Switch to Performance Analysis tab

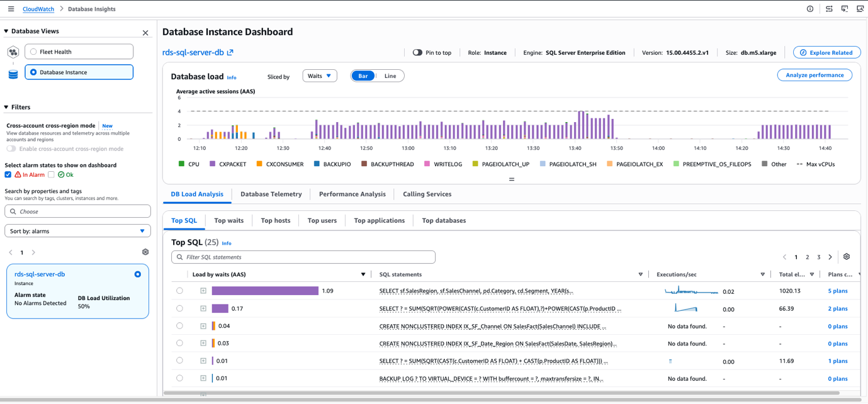352,194
